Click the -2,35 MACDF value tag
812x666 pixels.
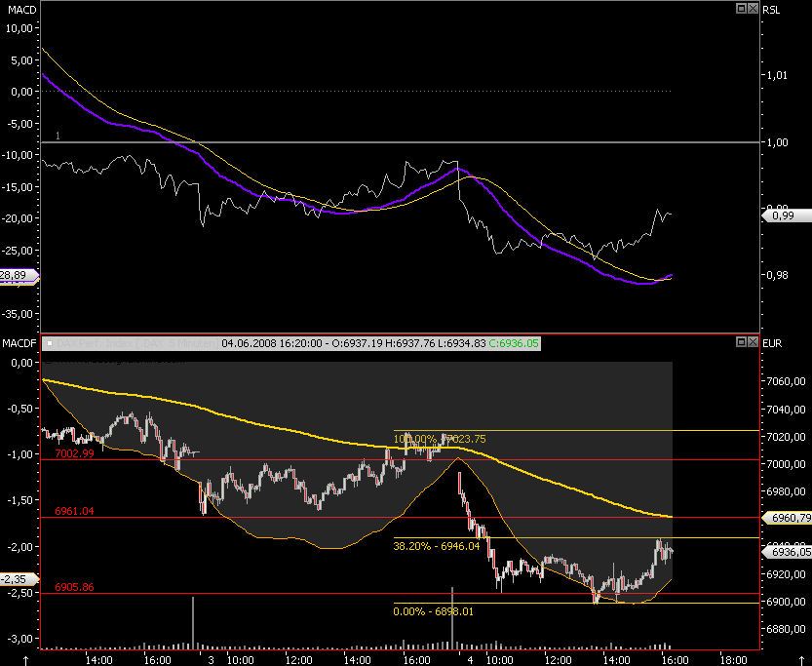pyautogui.click(x=19, y=579)
